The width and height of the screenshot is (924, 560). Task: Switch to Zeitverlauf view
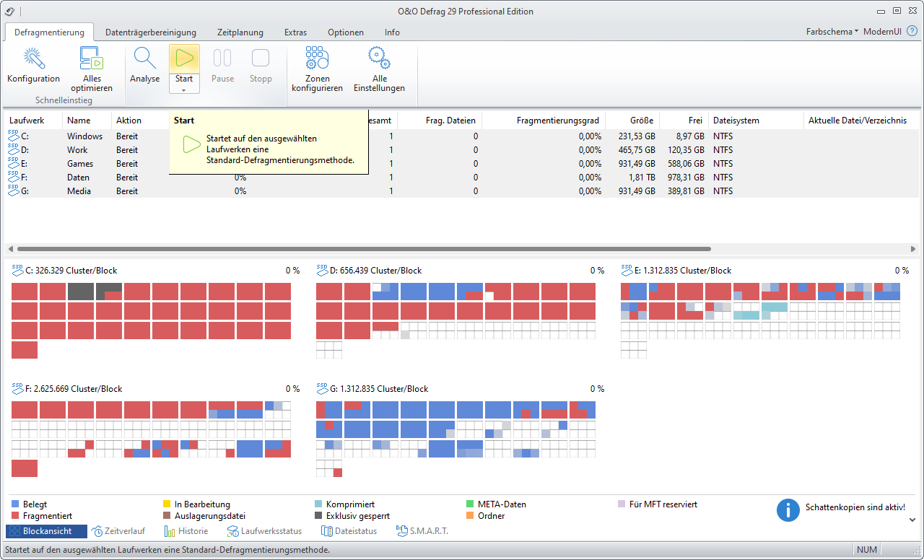point(119,531)
